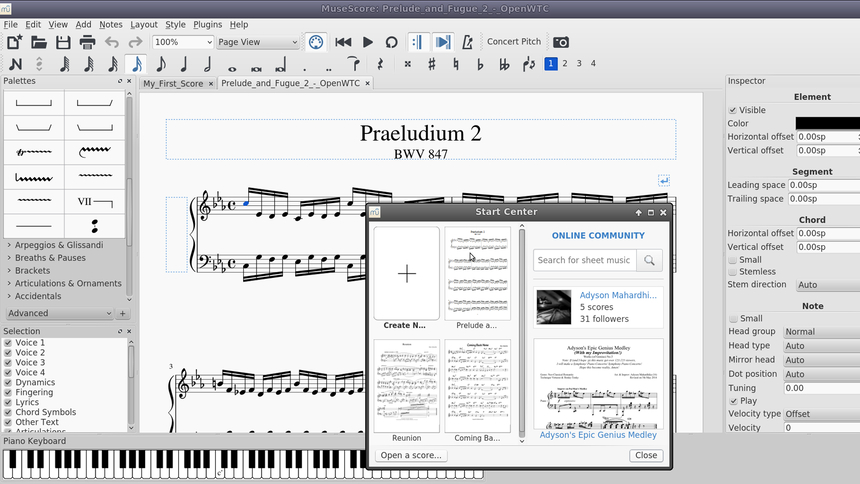The height and width of the screenshot is (484, 860).
Task: Toggle play repeats icon
Action: [417, 42]
